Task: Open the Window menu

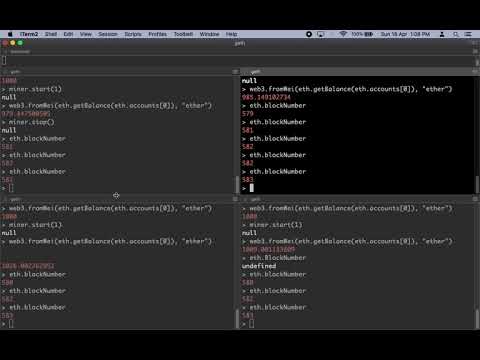Action: (x=209, y=34)
